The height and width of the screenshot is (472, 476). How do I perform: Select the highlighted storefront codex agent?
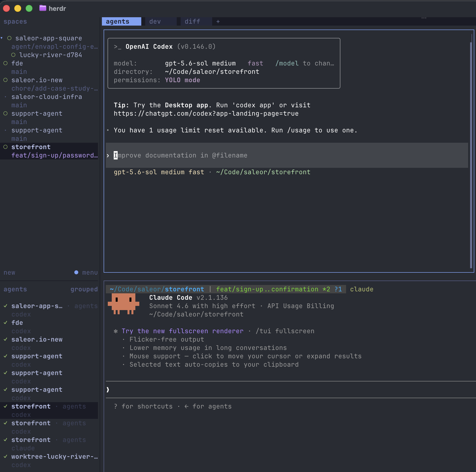click(49, 411)
